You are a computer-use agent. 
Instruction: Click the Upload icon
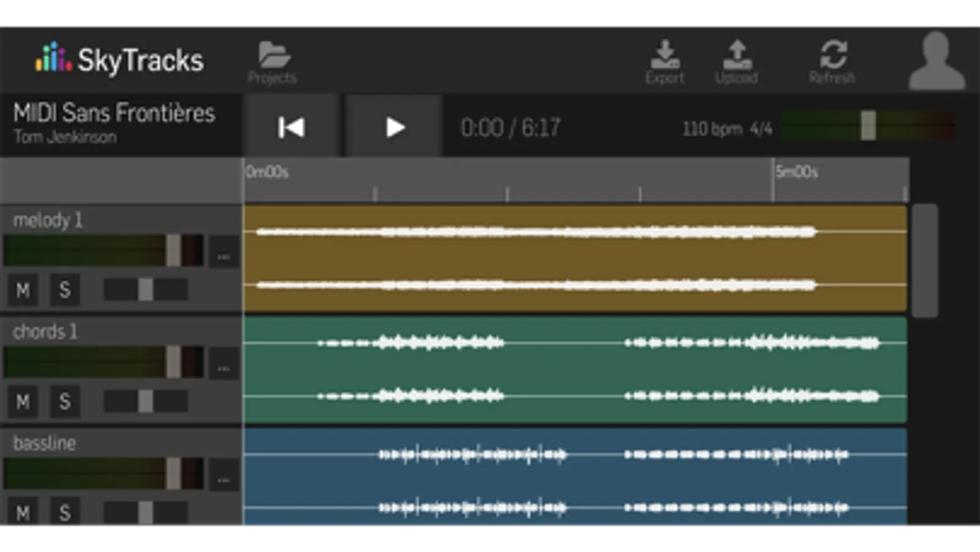[737, 55]
